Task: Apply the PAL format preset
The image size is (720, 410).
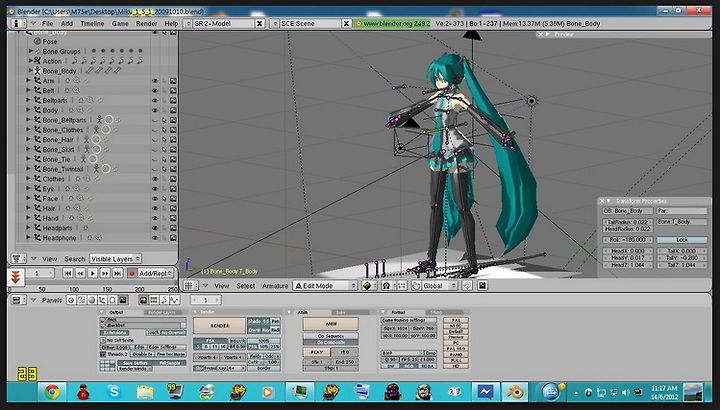Action: pos(456,320)
